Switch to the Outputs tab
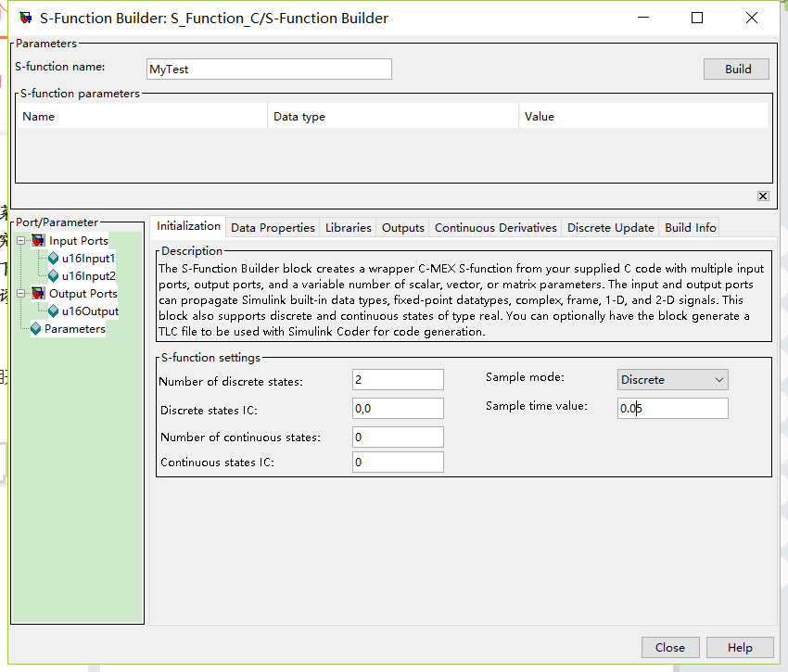Image resolution: width=788 pixels, height=672 pixels. click(x=403, y=228)
